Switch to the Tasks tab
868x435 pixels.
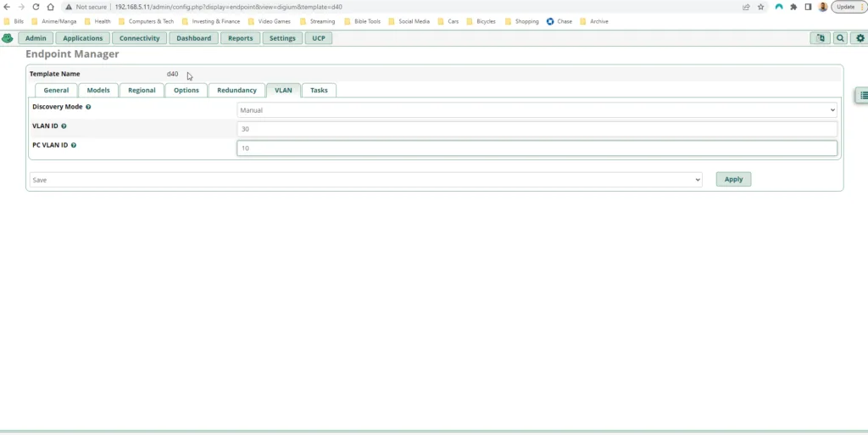tap(319, 90)
